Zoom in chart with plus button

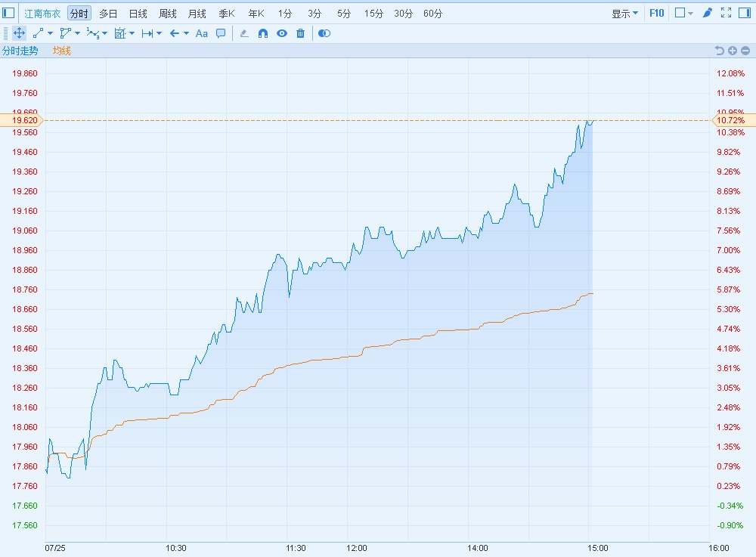[x=733, y=51]
